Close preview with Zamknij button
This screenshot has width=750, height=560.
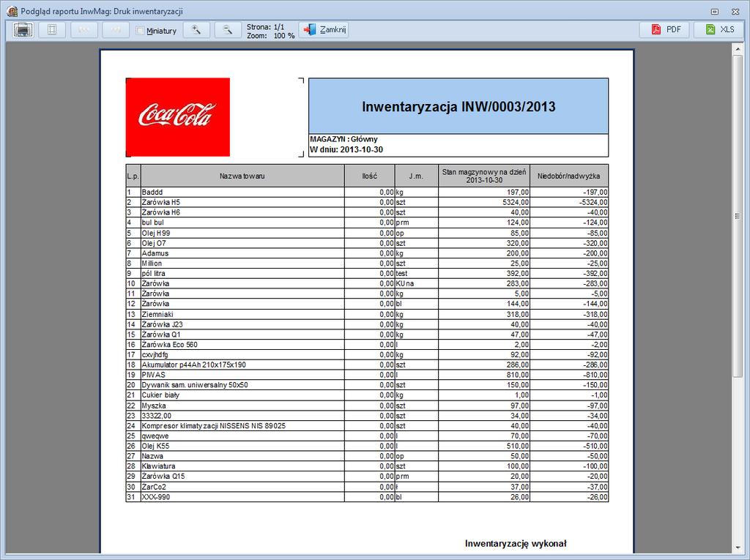pos(324,30)
